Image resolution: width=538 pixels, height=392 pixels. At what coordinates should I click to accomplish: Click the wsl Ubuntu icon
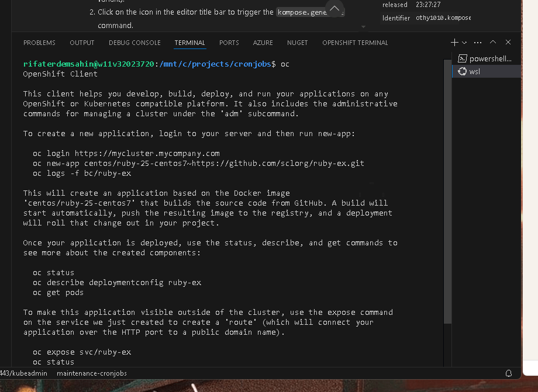[x=463, y=72]
